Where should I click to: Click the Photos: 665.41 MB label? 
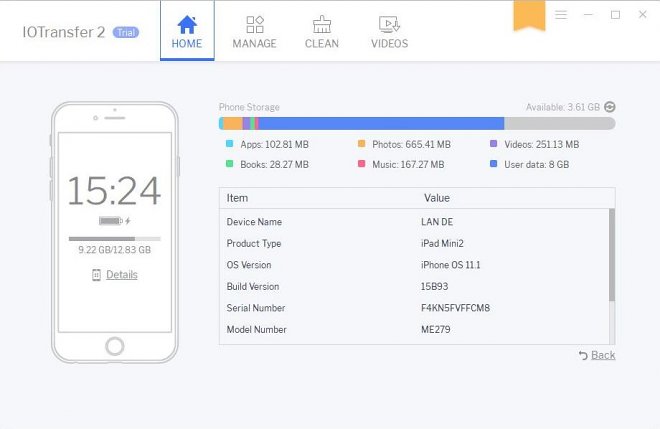[x=411, y=144]
